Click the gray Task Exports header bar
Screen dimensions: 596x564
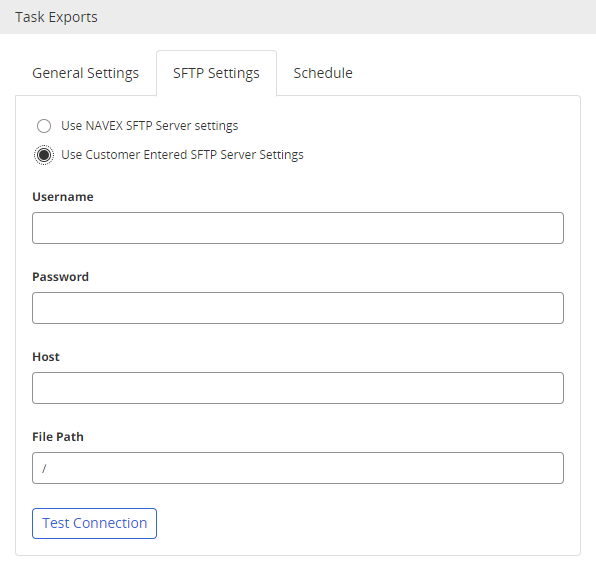[x=298, y=17]
